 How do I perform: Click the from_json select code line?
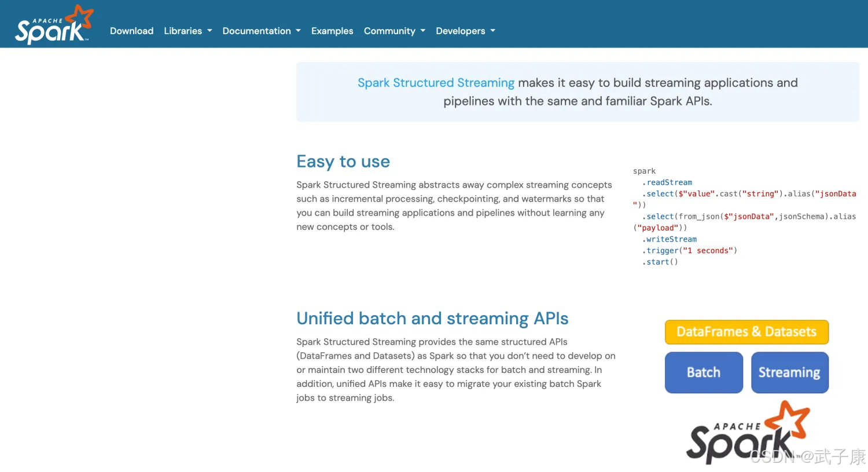(745, 222)
